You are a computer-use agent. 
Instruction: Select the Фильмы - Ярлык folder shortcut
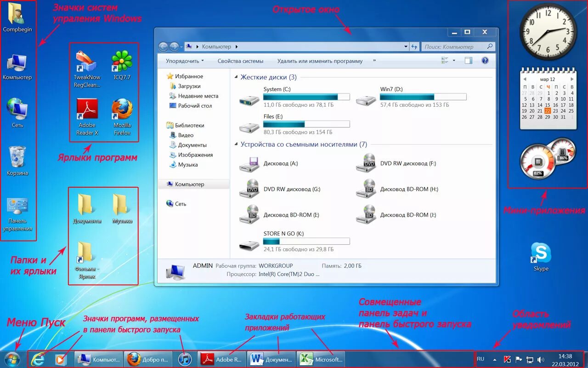[87, 261]
